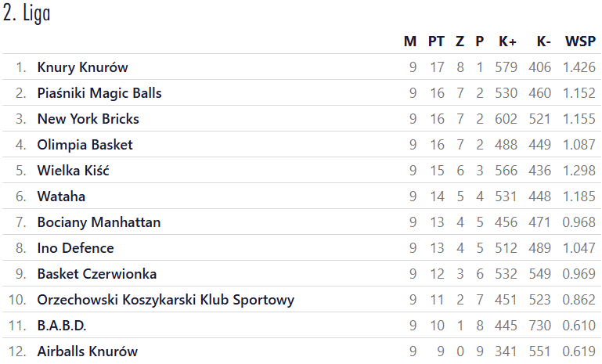Click the P losses column header
This screenshot has height=364, width=602.
(480, 41)
